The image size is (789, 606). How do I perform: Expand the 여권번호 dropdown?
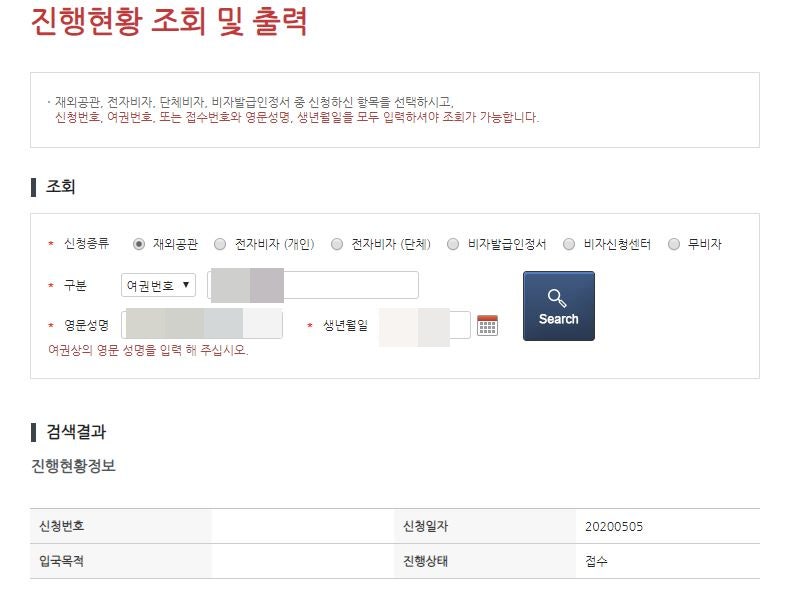(158, 285)
